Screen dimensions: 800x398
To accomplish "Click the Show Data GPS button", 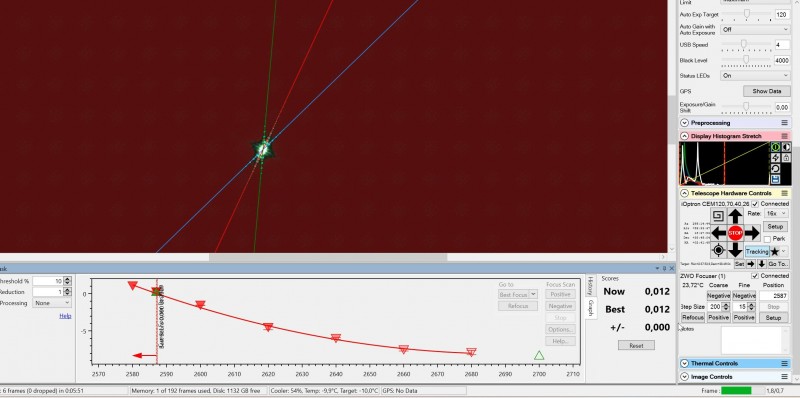I will pyautogui.click(x=767, y=91).
